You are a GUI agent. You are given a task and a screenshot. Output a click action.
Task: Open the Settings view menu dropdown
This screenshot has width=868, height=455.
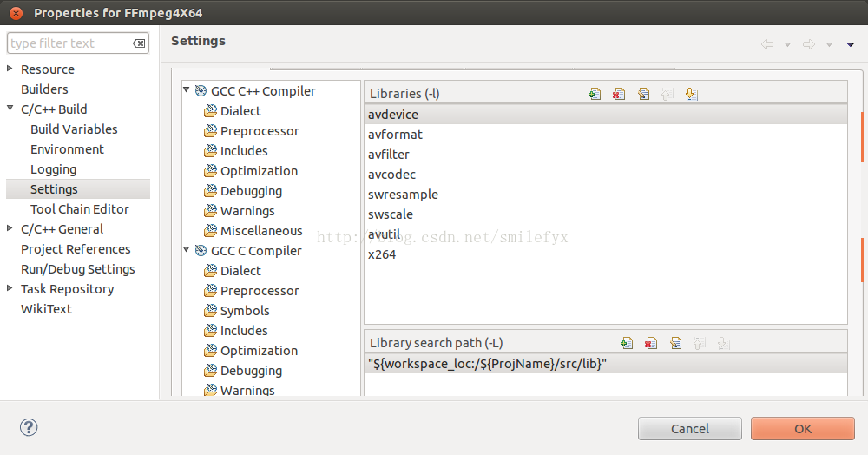(851, 45)
